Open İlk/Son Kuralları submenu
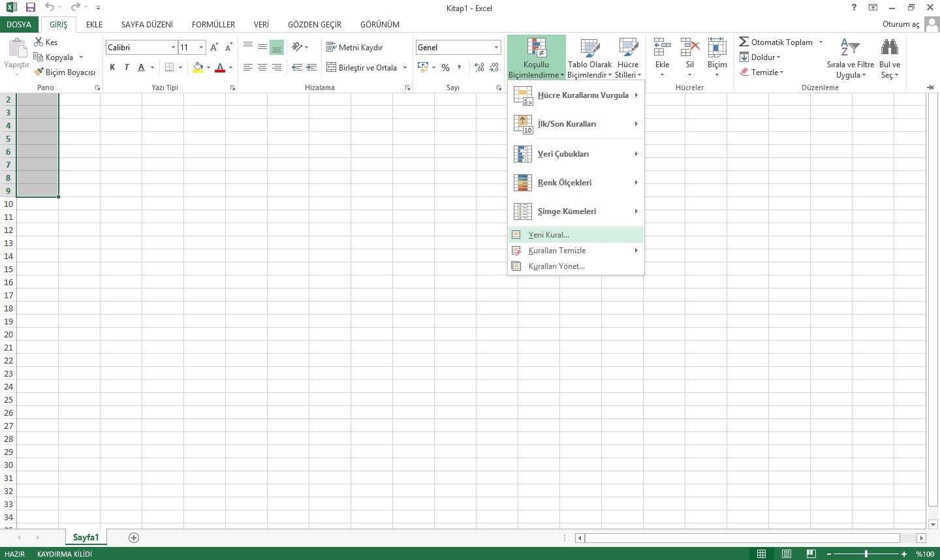The image size is (940, 560). pos(576,124)
